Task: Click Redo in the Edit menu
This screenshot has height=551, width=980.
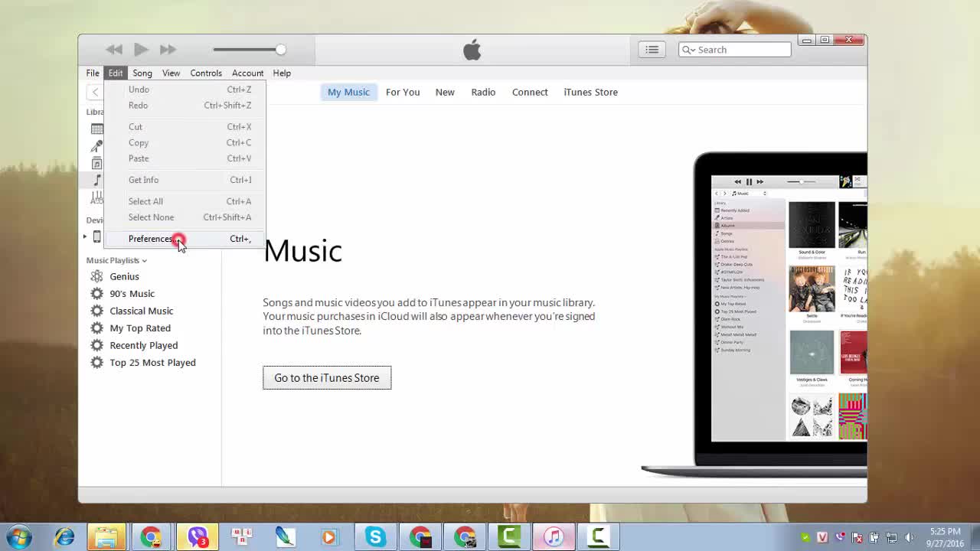Action: (x=185, y=106)
